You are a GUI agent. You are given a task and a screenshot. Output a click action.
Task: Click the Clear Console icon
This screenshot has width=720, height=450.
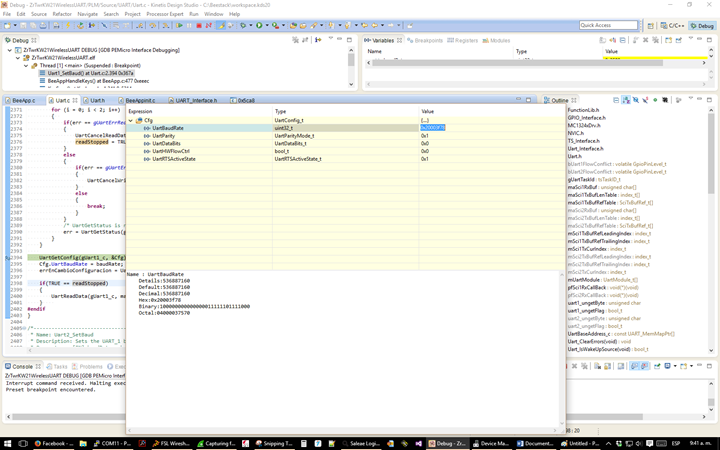coord(597,366)
